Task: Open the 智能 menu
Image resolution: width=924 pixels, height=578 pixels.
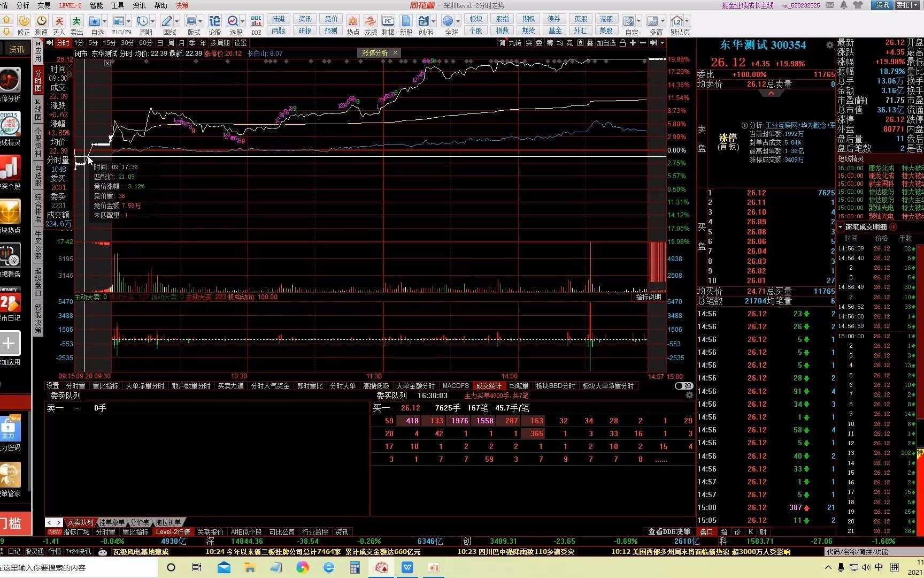Action: tap(96, 5)
